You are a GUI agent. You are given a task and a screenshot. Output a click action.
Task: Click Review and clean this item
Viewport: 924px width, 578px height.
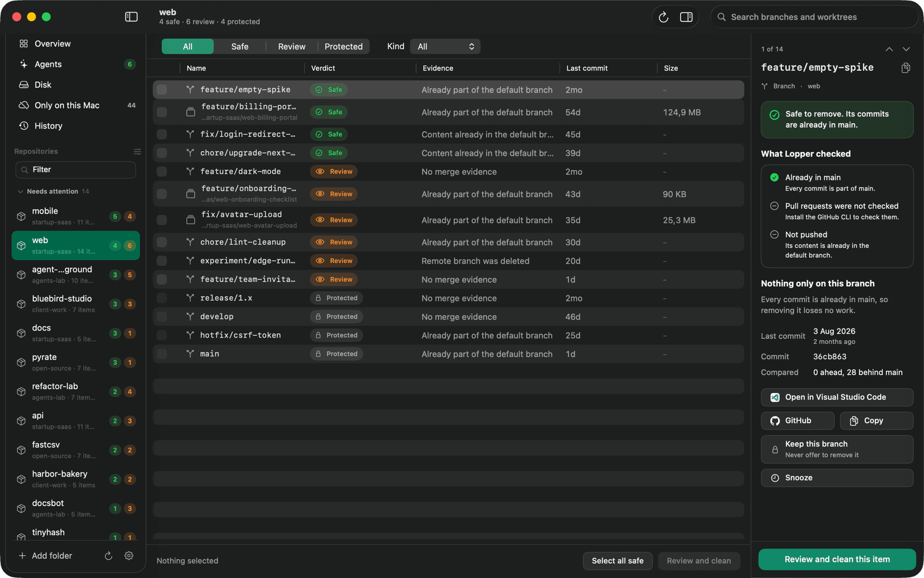click(837, 559)
